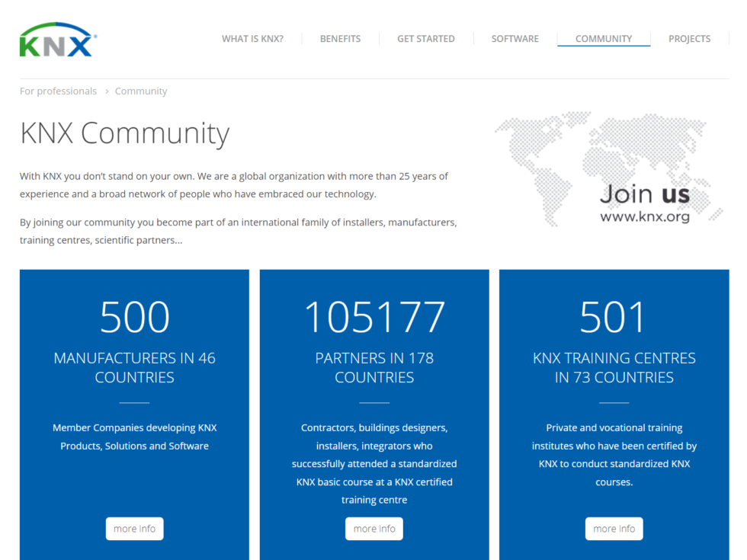The width and height of the screenshot is (747, 560).
Task: Click the breadcrumb chevron separator
Action: pos(107,91)
